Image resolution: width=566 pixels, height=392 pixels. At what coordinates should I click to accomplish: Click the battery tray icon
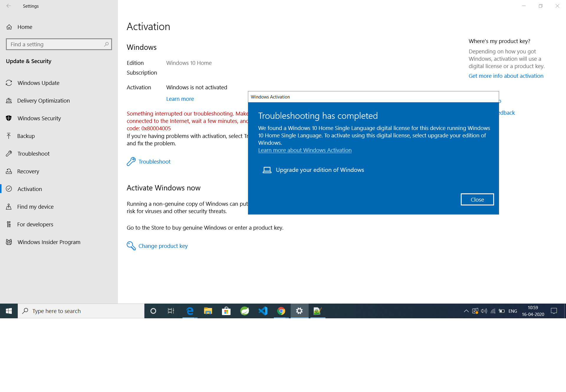coord(502,311)
